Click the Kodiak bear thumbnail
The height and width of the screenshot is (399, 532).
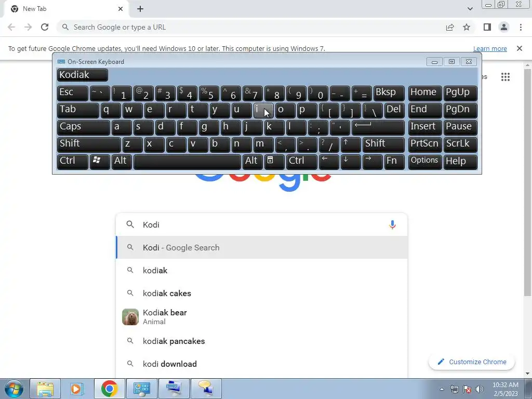click(x=130, y=317)
